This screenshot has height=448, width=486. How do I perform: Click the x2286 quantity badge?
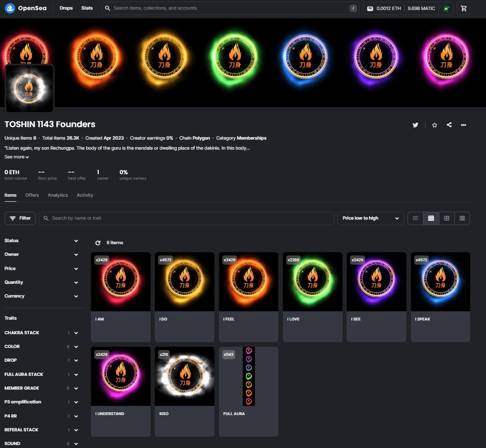point(293,260)
